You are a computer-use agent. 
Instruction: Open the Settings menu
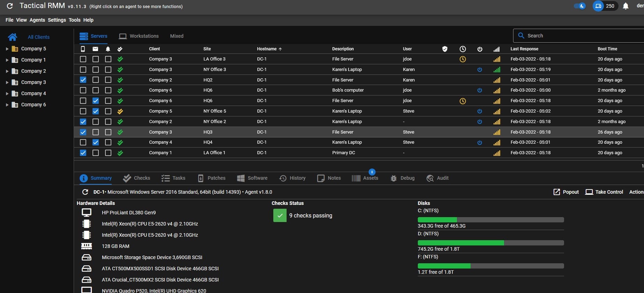[x=57, y=20]
